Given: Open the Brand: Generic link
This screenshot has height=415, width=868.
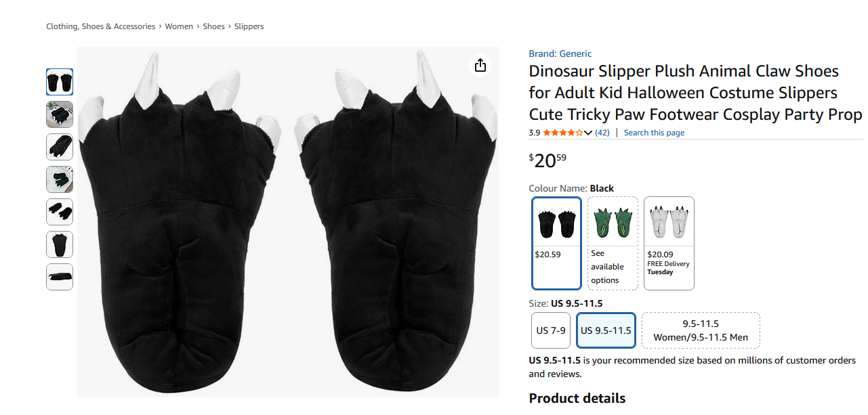Looking at the screenshot, I should pos(560,53).
